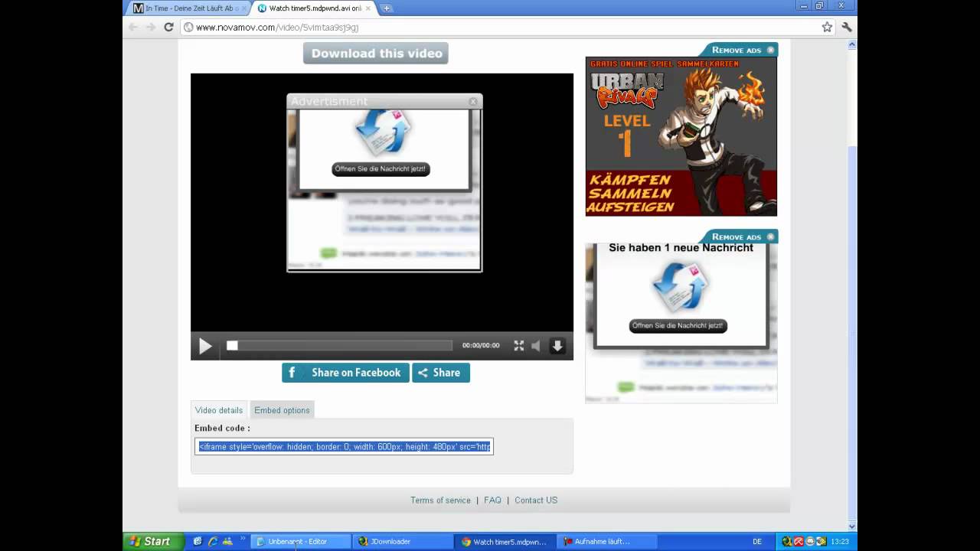
Task: Mute the video player volume
Action: tap(536, 346)
